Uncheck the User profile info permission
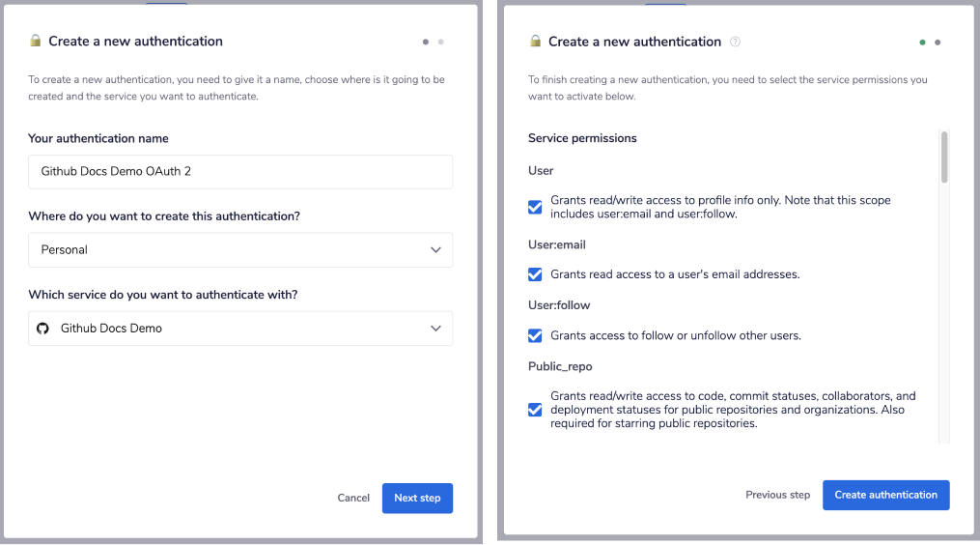The width and height of the screenshot is (980, 545). pyautogui.click(x=535, y=207)
